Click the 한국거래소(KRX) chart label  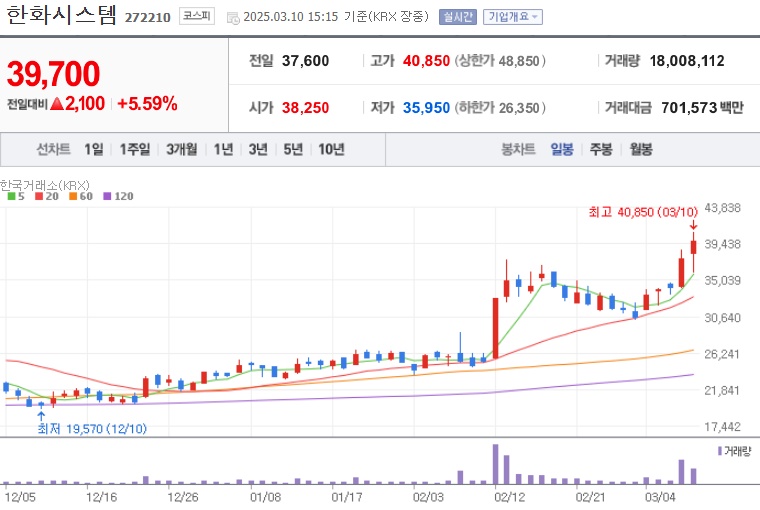pyautogui.click(x=45, y=185)
